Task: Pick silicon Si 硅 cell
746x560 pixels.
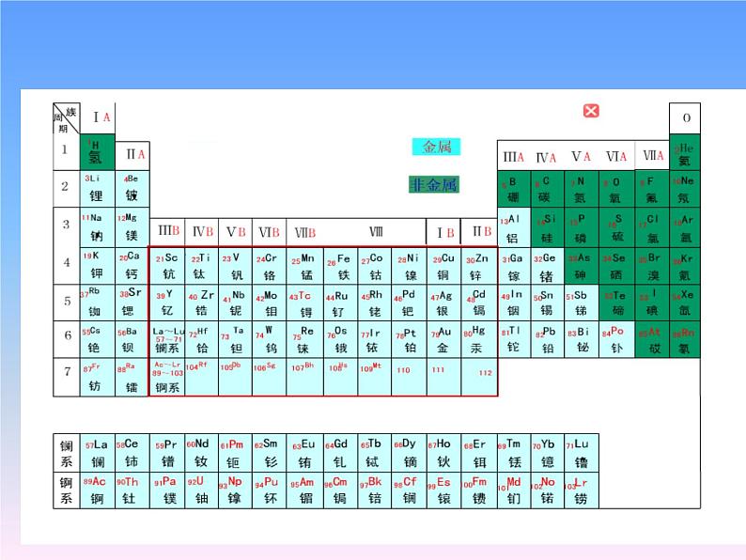Action: [x=548, y=227]
